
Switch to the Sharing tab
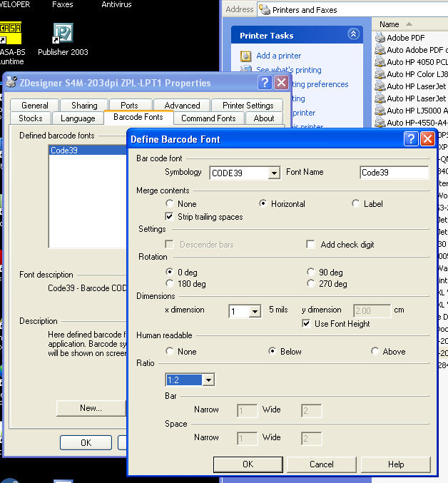84,106
